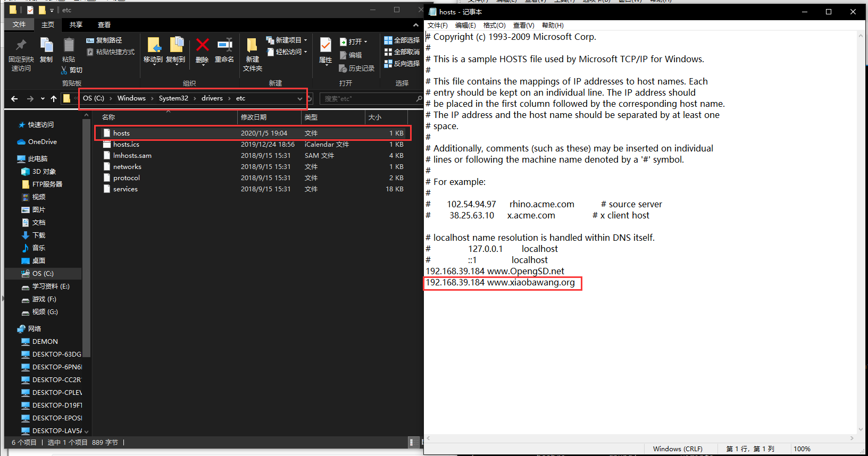Click Pin to Quick access icon
868x456 pixels.
pyautogui.click(x=21, y=45)
